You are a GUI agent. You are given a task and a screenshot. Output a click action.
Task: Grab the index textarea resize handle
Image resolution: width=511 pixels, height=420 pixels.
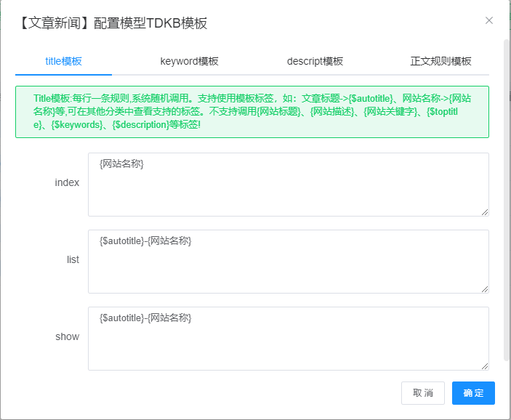(x=484, y=211)
